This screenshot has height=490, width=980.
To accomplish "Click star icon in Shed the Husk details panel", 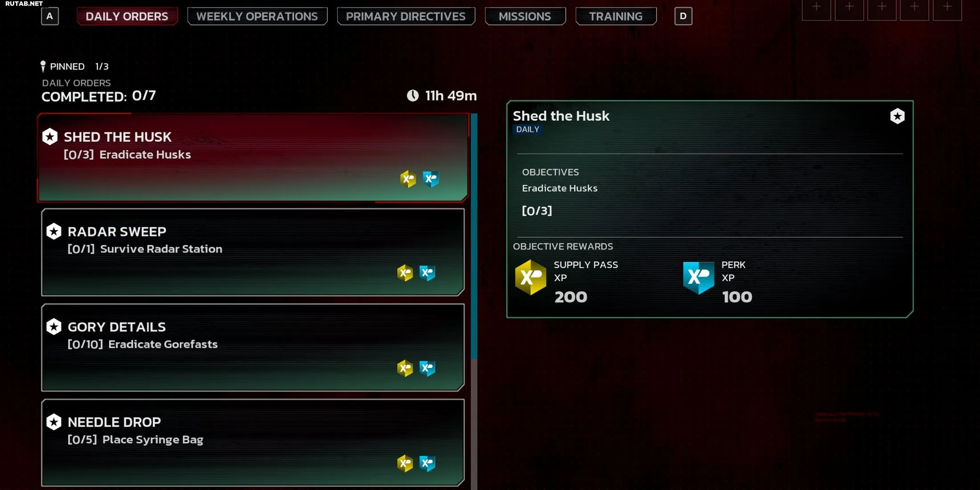I will click(x=897, y=116).
